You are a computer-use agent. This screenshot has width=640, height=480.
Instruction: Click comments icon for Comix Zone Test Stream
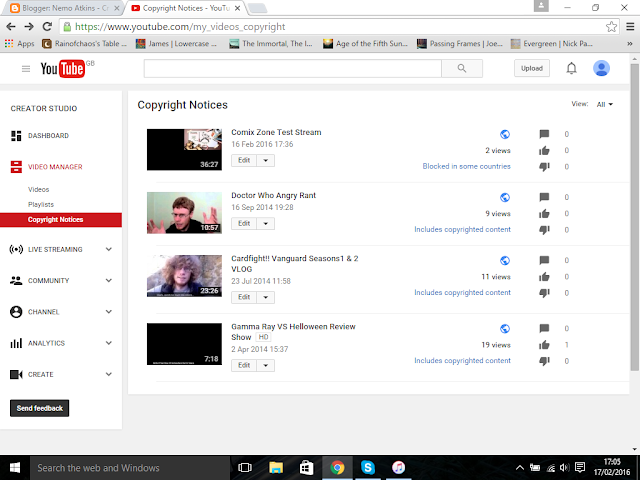(x=544, y=134)
